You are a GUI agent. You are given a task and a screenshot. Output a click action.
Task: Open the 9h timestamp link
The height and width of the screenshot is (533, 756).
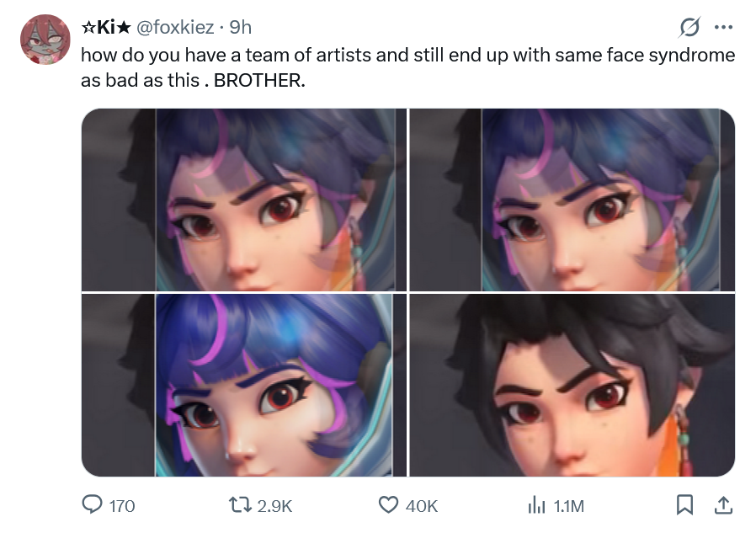pos(240,28)
